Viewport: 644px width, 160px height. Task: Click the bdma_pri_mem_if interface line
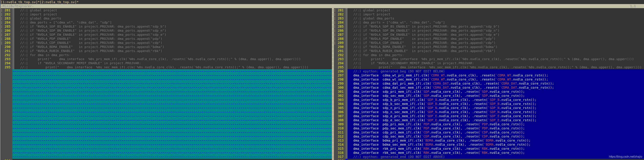tap(442, 141)
